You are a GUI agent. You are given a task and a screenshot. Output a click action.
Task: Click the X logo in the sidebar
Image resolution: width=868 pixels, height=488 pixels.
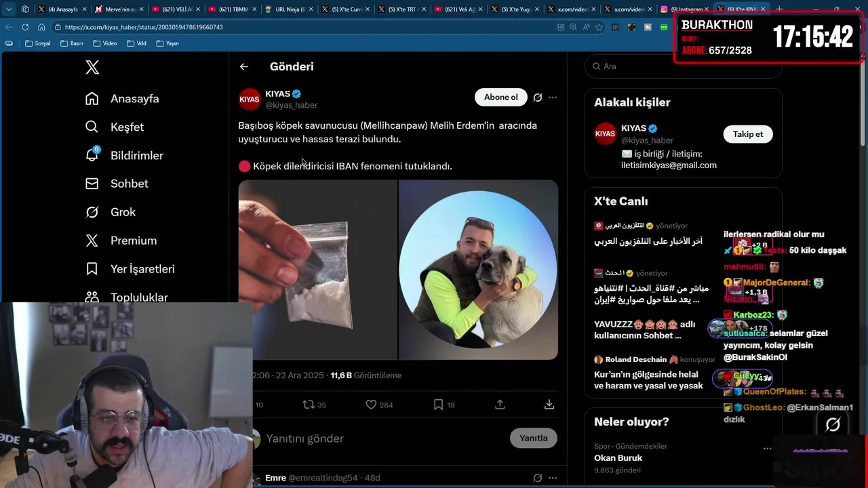click(92, 67)
